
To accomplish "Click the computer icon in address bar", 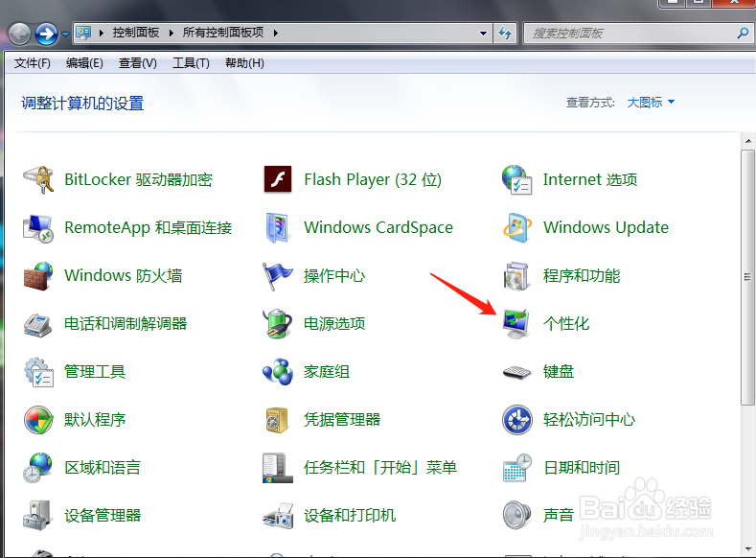I will (84, 33).
